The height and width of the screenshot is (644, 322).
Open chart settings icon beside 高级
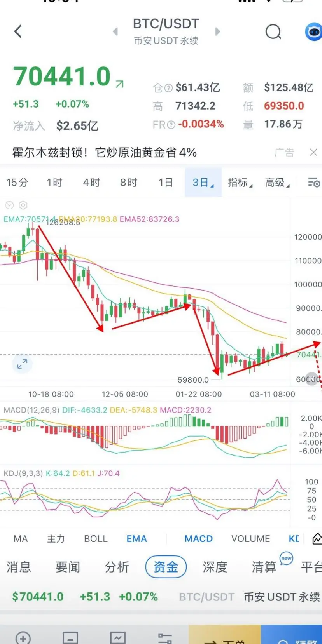coord(313,182)
